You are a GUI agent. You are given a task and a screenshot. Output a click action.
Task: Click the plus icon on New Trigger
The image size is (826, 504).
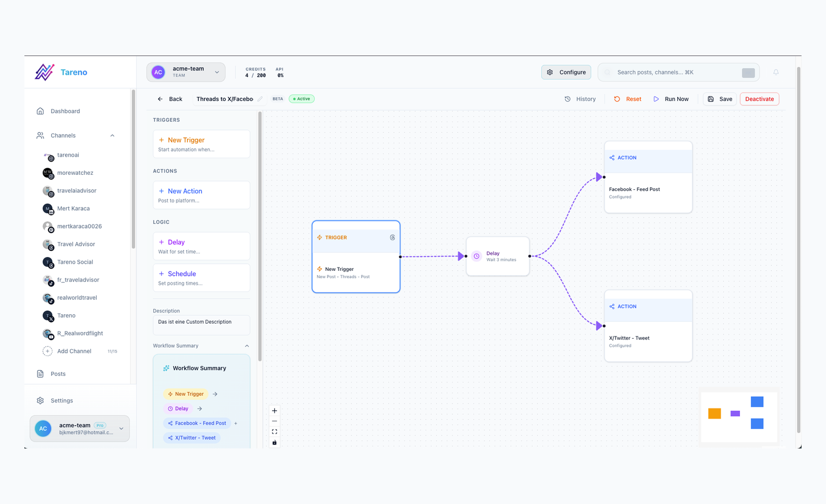[162, 140]
